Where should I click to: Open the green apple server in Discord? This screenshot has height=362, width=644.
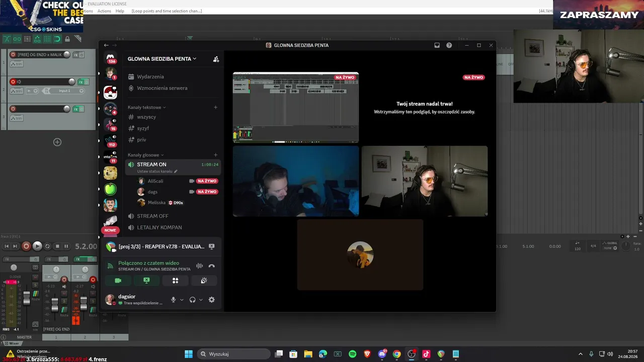(x=110, y=189)
